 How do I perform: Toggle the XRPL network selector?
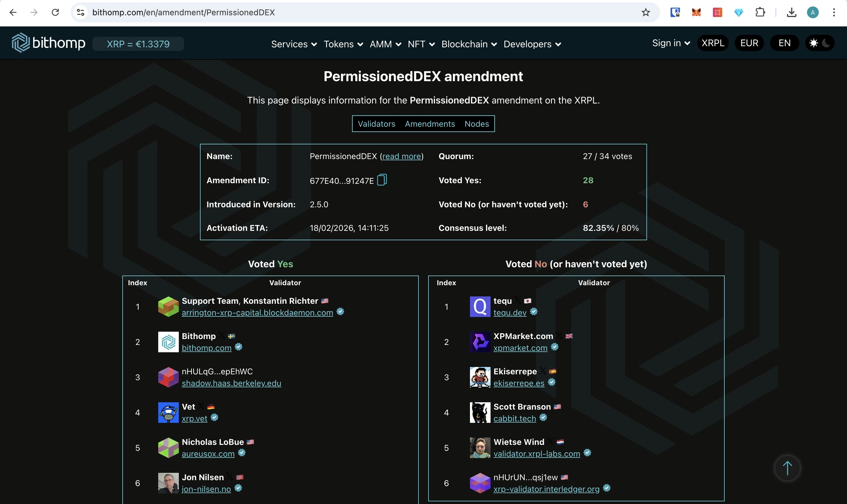(713, 43)
